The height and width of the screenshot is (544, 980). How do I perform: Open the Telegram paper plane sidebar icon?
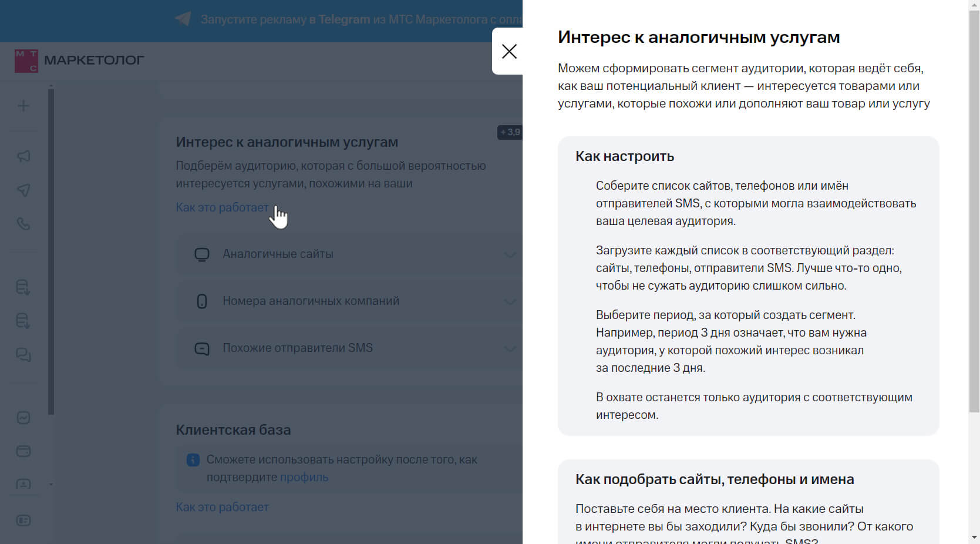click(23, 190)
